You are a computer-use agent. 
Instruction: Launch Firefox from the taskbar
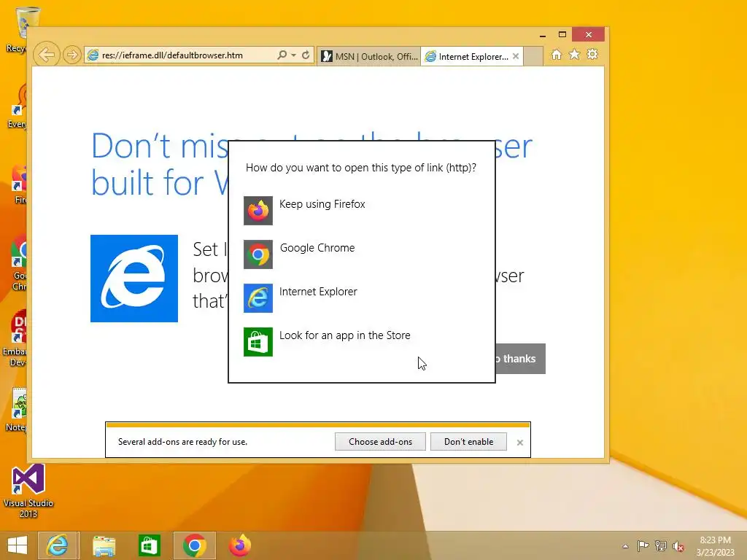[239, 545]
